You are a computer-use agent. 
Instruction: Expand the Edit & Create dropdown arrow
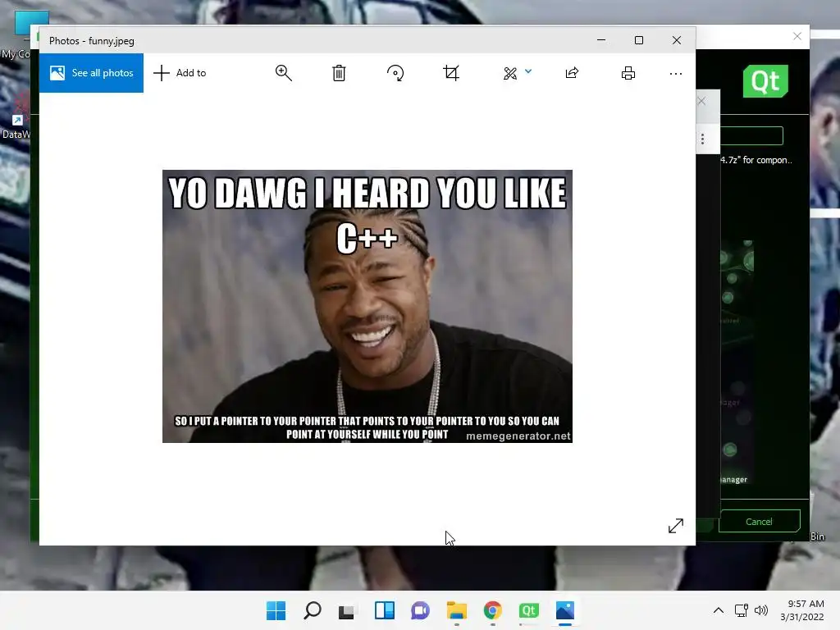click(528, 71)
